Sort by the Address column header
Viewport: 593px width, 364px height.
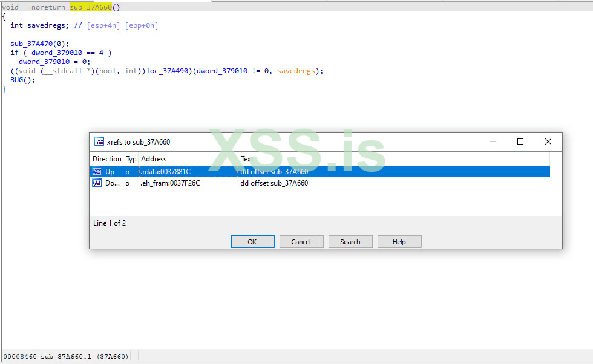[154, 159]
